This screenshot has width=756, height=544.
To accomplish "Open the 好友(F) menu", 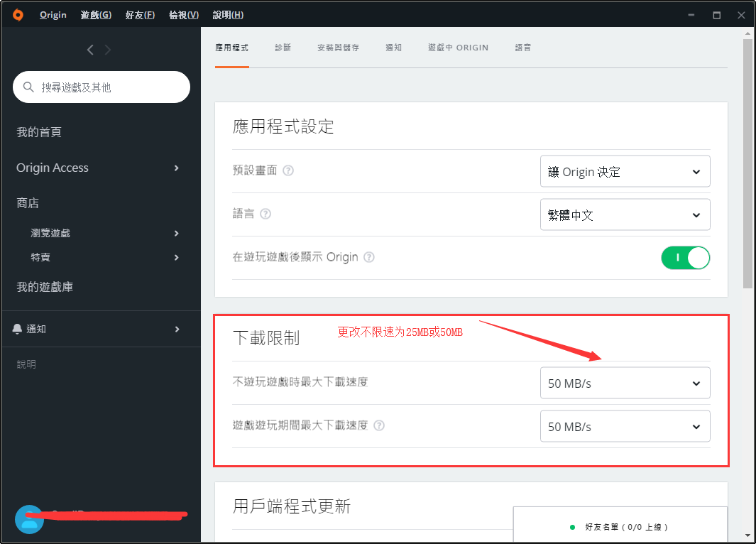I will coord(140,15).
